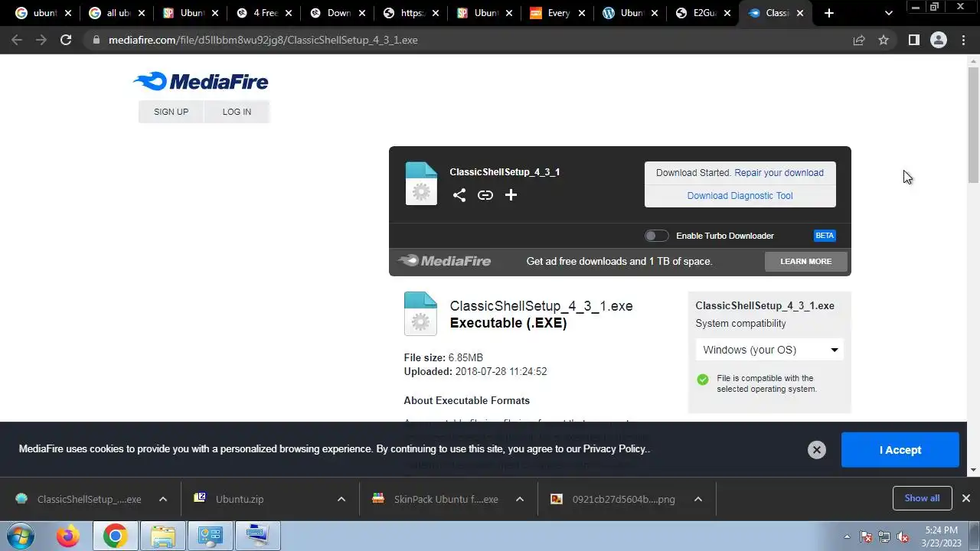Go back using the browser back arrow
Image resolution: width=980 pixels, height=551 pixels.
coord(17,40)
